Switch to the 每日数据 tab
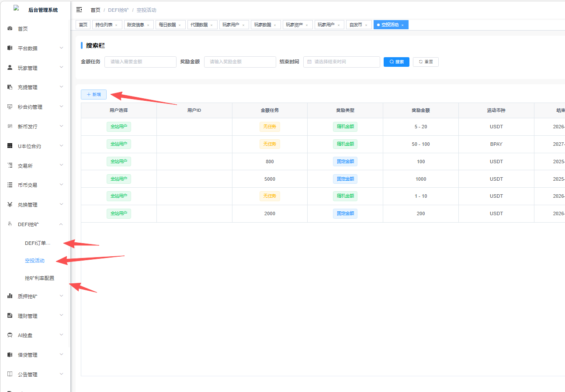The width and height of the screenshot is (565, 392). 167,25
